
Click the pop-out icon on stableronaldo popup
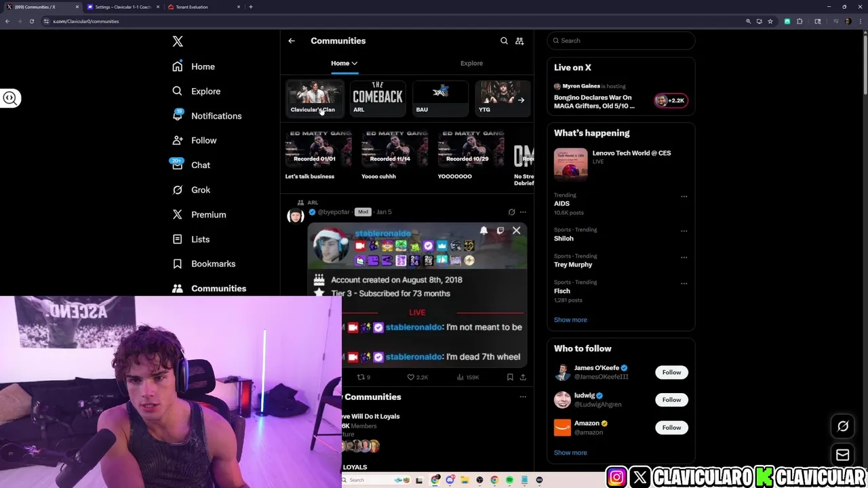click(x=500, y=230)
